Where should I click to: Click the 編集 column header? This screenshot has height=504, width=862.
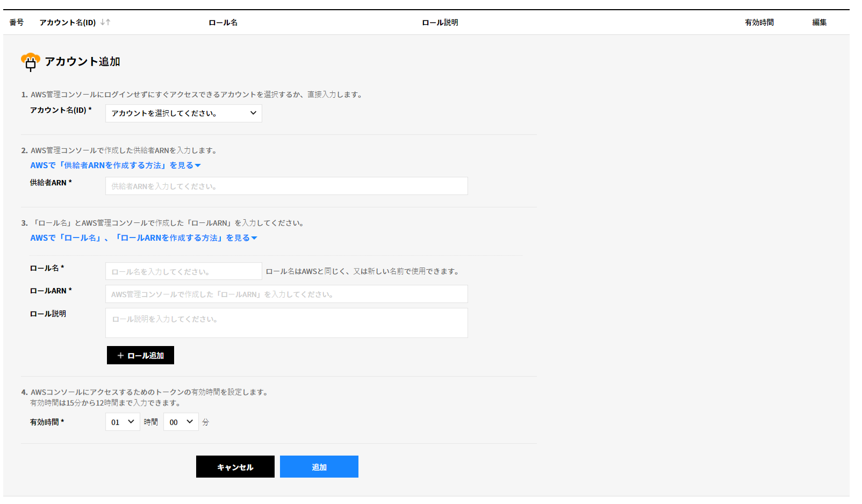coord(819,23)
